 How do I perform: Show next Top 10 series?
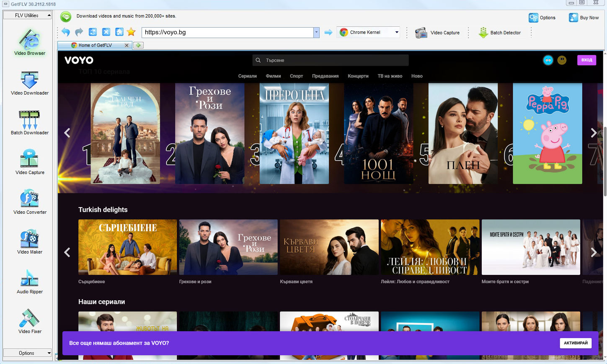[593, 133]
